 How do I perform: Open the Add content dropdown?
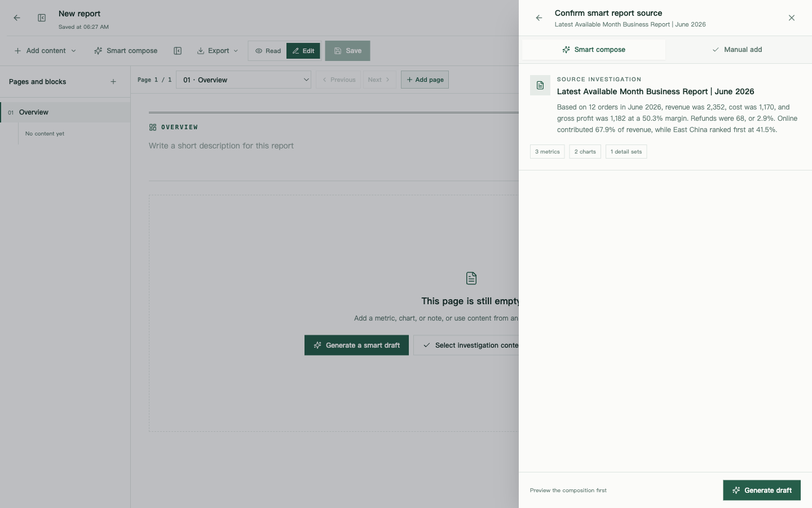pos(45,51)
